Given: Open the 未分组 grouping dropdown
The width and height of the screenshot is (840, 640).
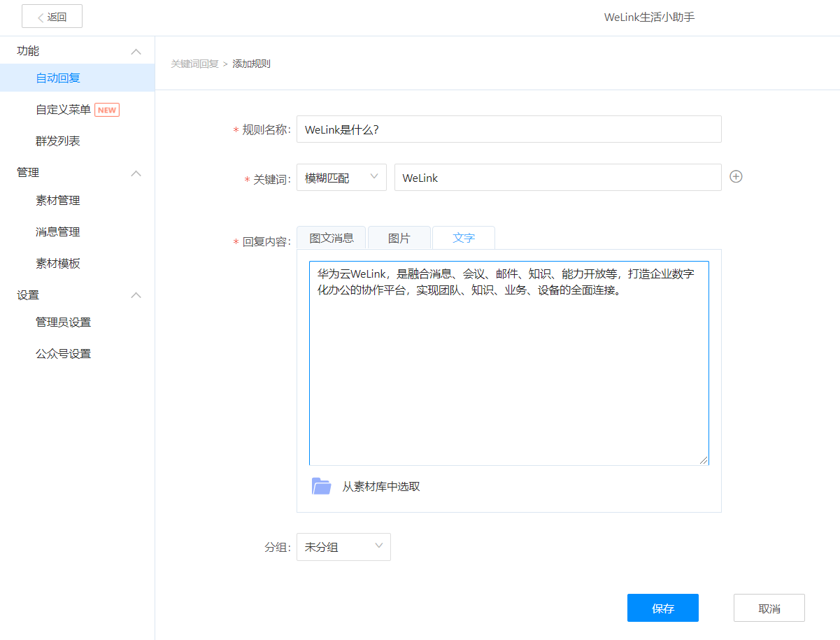Looking at the screenshot, I should coord(343,547).
